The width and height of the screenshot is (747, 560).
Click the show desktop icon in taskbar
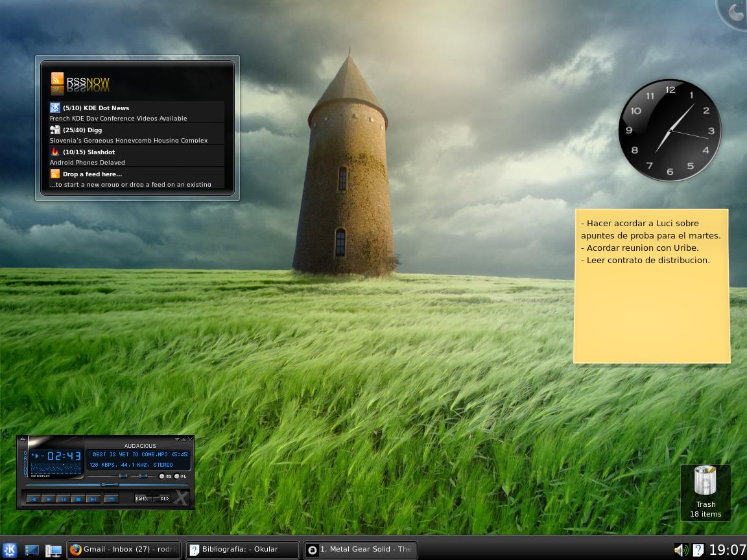31,550
